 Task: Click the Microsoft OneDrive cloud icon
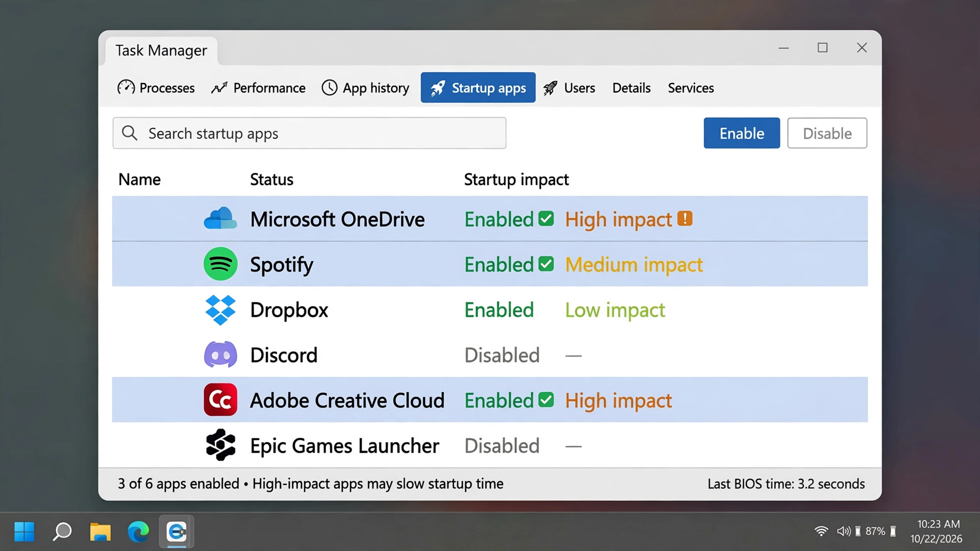220,219
